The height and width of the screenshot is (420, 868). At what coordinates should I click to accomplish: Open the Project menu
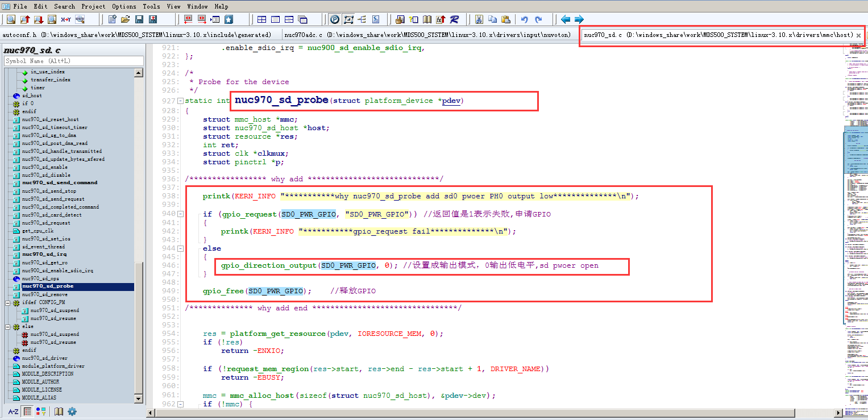point(93,6)
